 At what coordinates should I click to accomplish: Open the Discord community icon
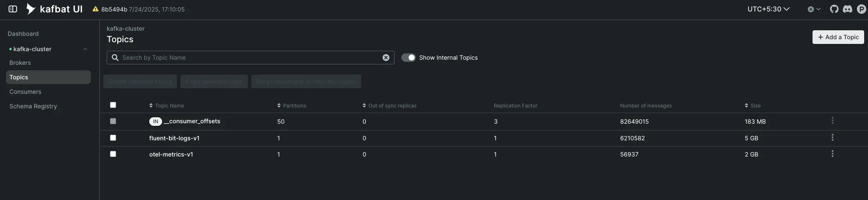coord(848,9)
